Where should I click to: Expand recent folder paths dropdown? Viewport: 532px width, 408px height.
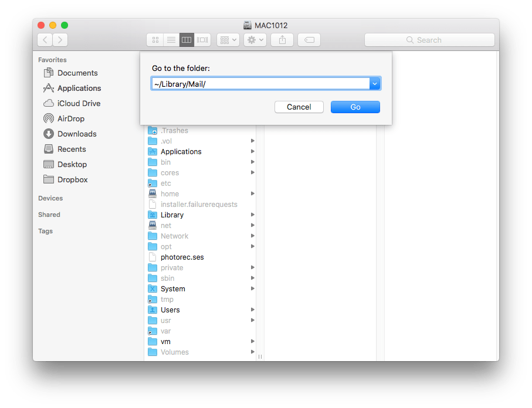point(375,84)
